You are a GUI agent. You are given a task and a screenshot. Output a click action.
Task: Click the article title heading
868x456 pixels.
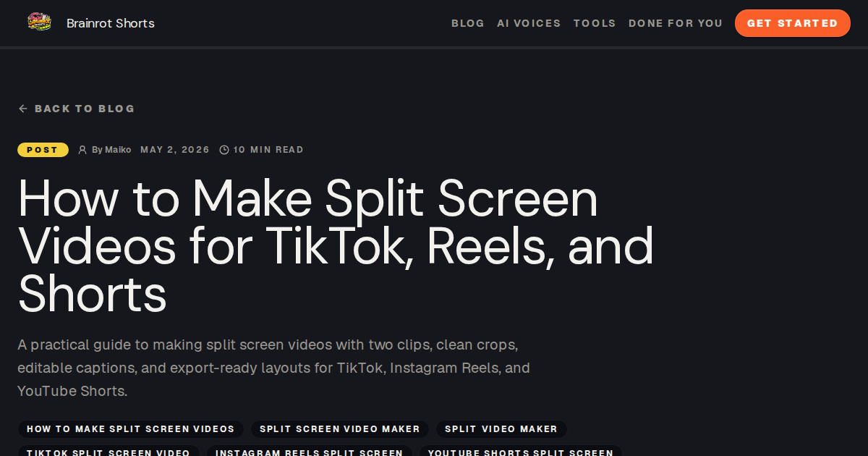(336, 246)
